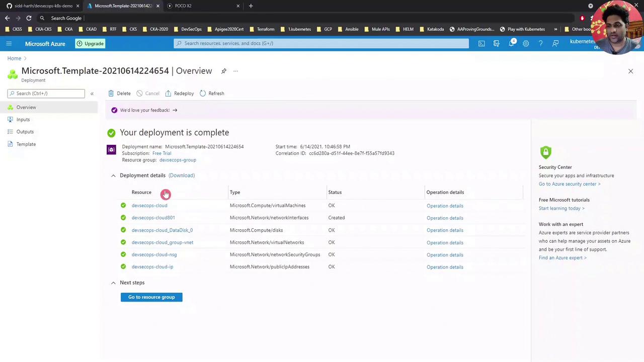Collapse the Deployment details section
This screenshot has width=644, height=362.
coord(113,175)
